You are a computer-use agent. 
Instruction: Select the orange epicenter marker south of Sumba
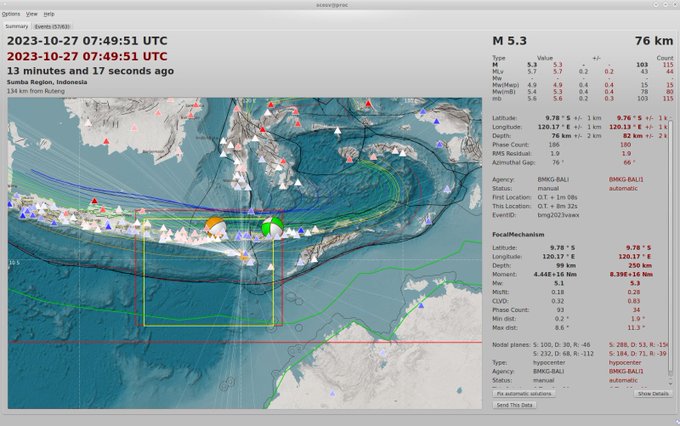pyautogui.click(x=244, y=258)
